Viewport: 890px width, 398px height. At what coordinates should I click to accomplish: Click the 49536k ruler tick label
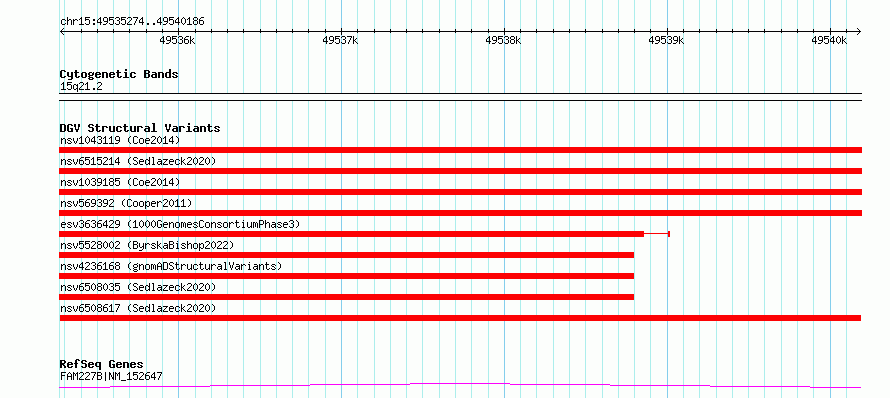coord(177,40)
